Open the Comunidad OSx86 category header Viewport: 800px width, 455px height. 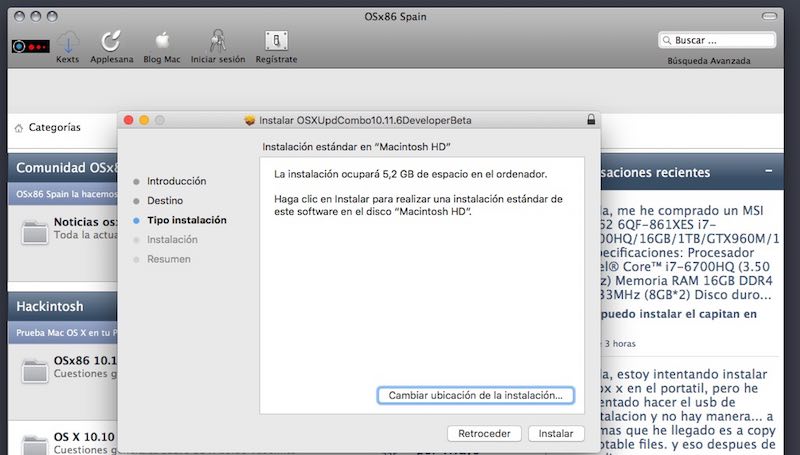coord(66,167)
